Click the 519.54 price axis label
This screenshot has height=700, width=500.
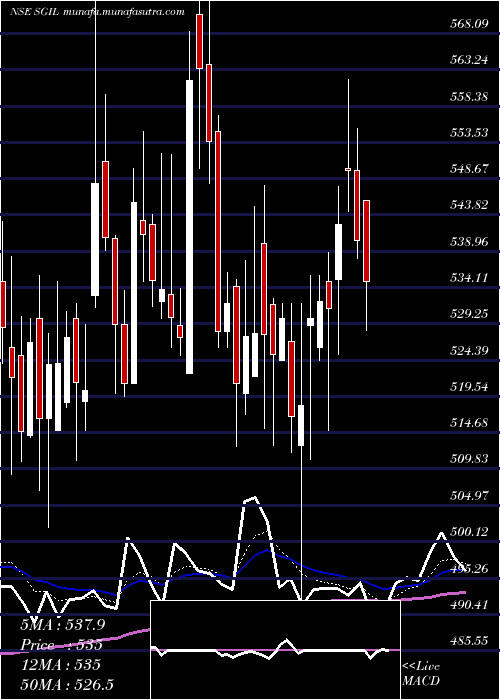pyautogui.click(x=468, y=387)
